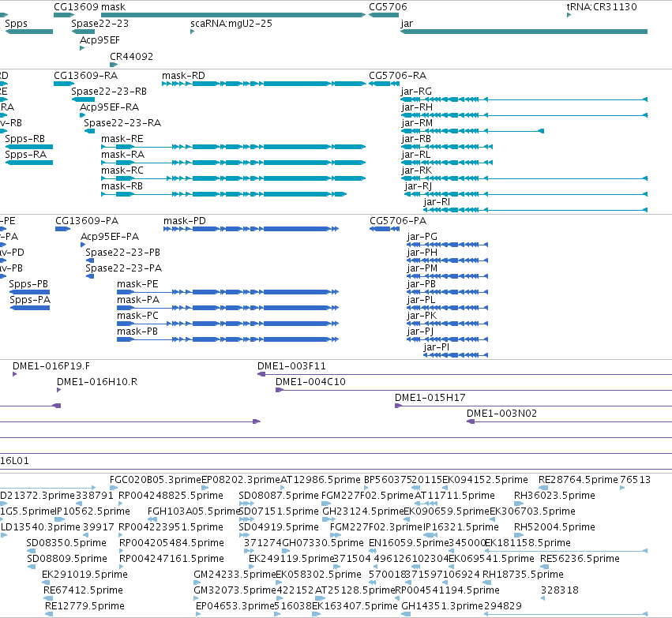Viewport: 672px width, 618px height.
Task: Select the DME1-003N02 clone
Action: pos(569,421)
